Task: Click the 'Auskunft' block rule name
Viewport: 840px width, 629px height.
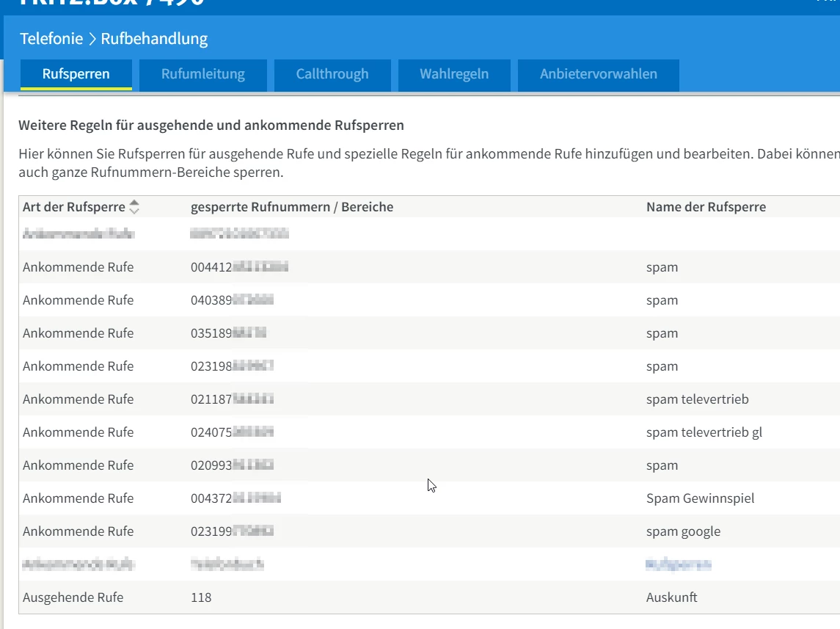Action: pyautogui.click(x=671, y=597)
